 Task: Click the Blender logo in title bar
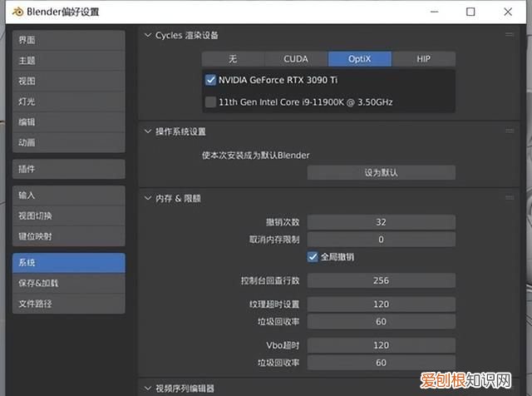coord(17,12)
